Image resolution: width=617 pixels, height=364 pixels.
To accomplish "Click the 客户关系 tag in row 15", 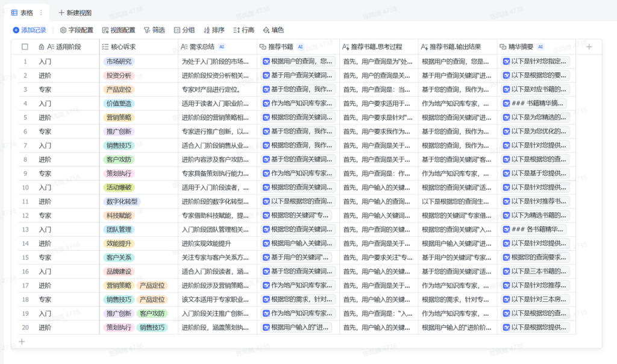I will tap(119, 257).
